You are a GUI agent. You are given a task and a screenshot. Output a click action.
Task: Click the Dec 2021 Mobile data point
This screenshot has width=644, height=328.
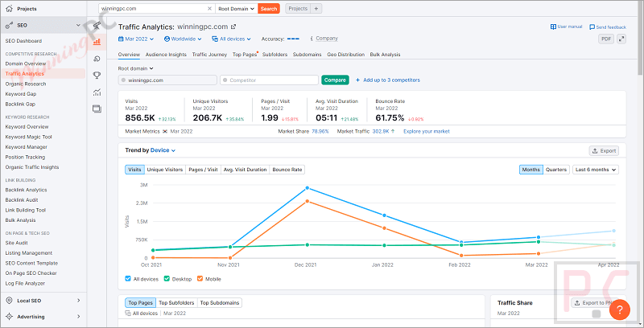(x=307, y=201)
